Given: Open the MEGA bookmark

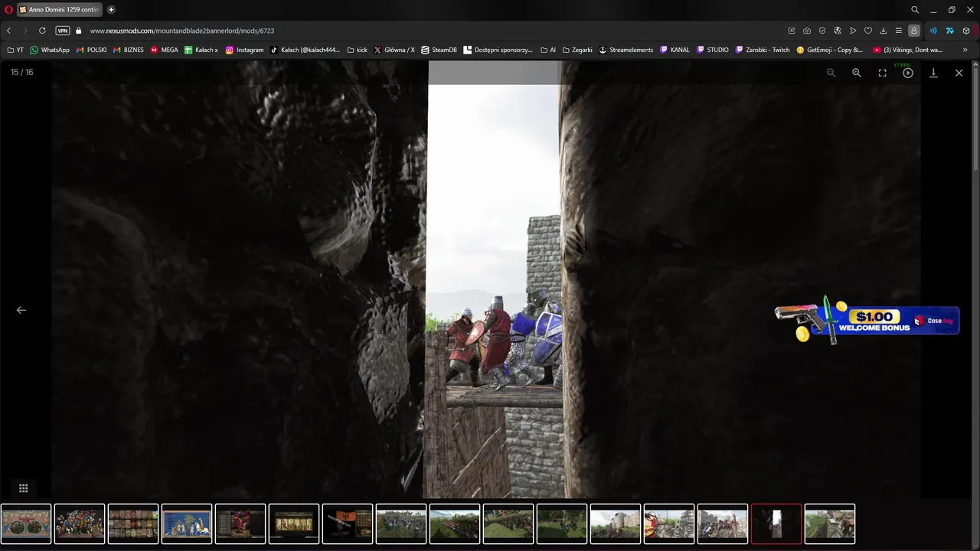Looking at the screenshot, I should (165, 50).
